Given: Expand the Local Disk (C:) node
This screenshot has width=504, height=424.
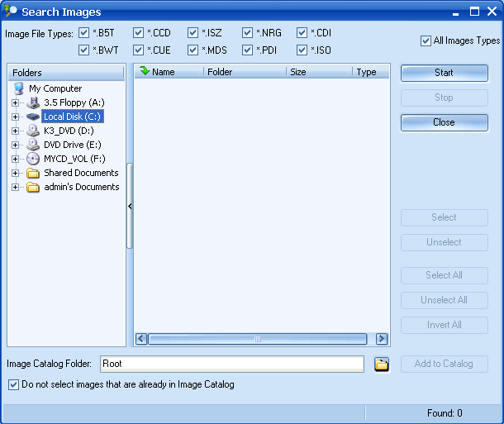Looking at the screenshot, I should (15, 117).
